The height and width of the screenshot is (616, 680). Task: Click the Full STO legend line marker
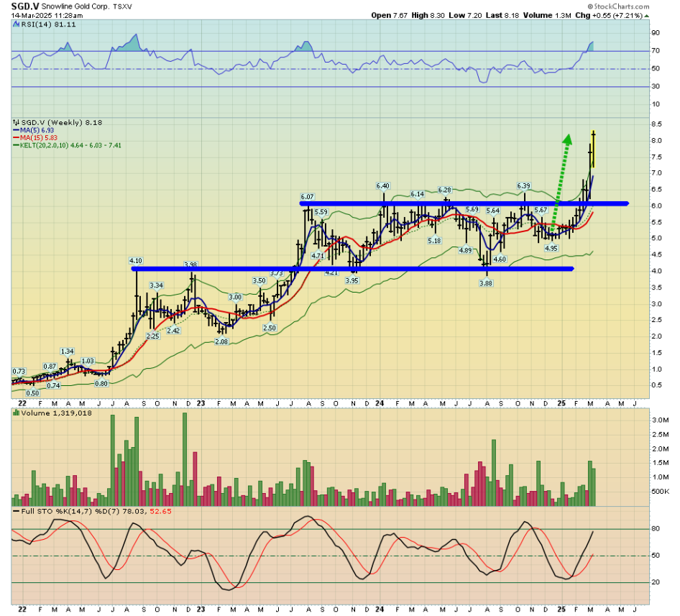coord(16,512)
